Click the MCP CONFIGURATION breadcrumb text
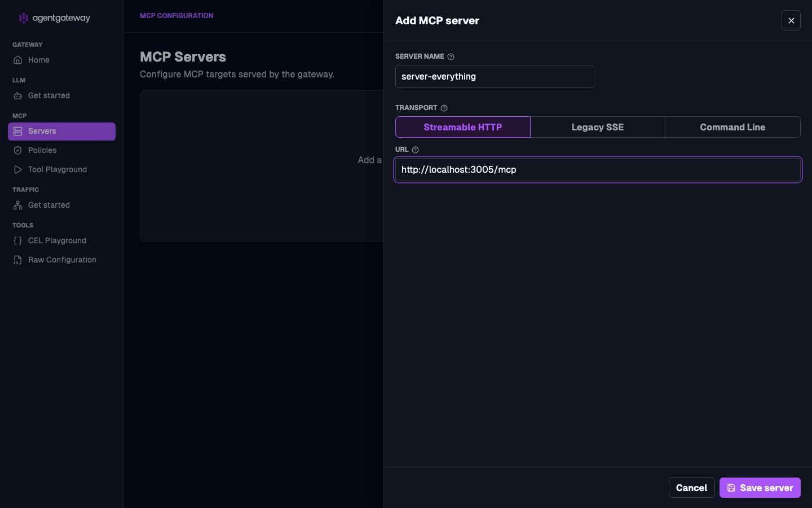 click(x=176, y=16)
